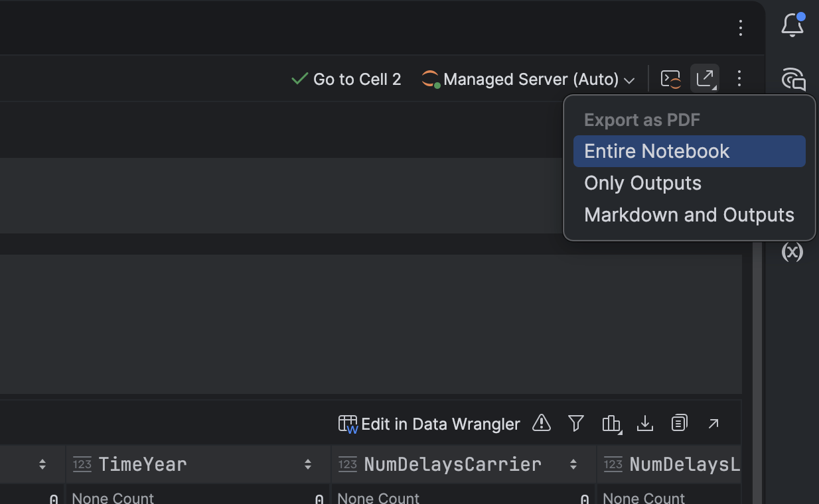Open the chart view options icon
The height and width of the screenshot is (504, 819).
pos(611,423)
